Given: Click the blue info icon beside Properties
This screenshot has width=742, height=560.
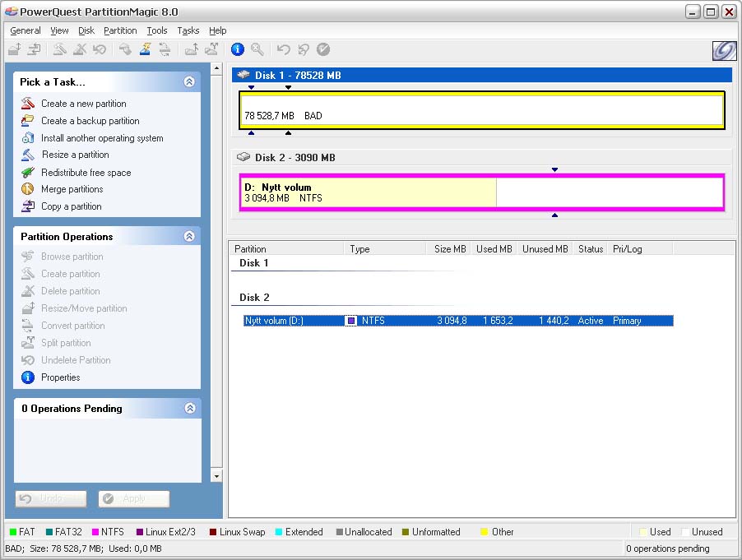Looking at the screenshot, I should pos(28,377).
